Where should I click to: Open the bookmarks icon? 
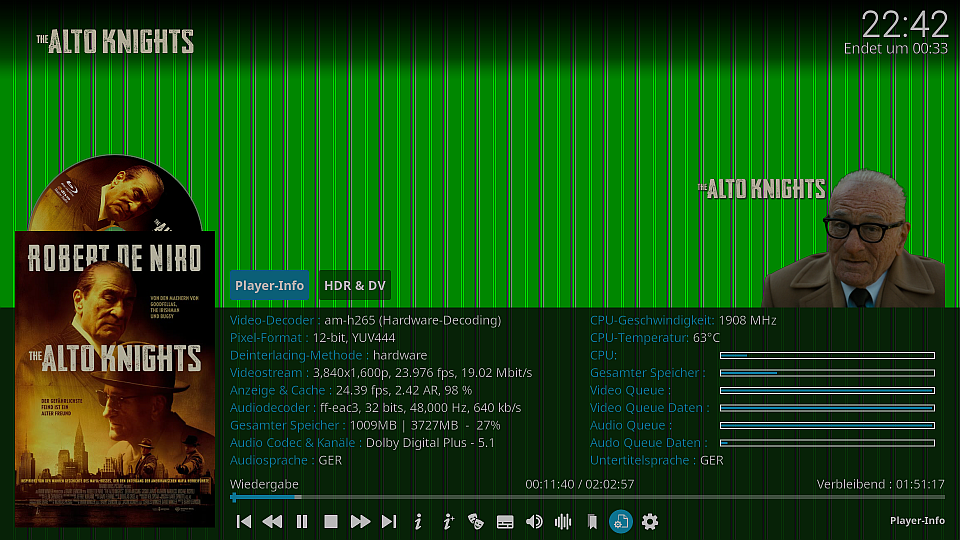[592, 522]
